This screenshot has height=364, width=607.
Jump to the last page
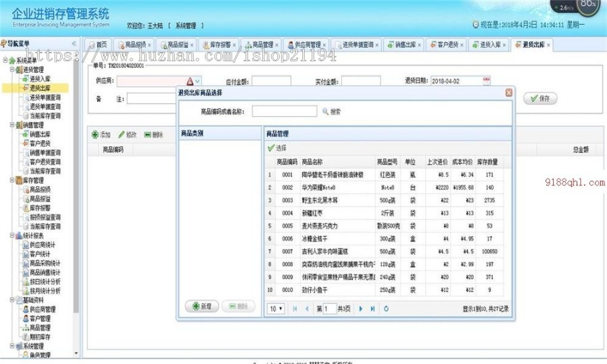tap(372, 309)
